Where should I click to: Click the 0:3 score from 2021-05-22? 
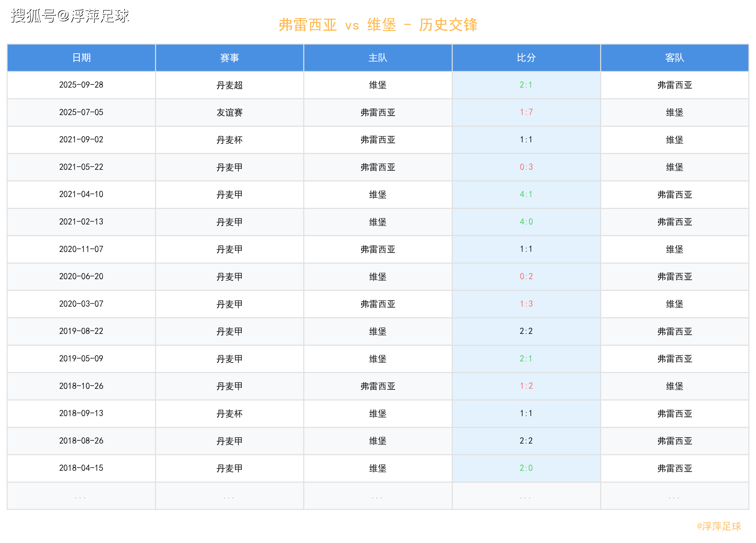pyautogui.click(x=526, y=167)
